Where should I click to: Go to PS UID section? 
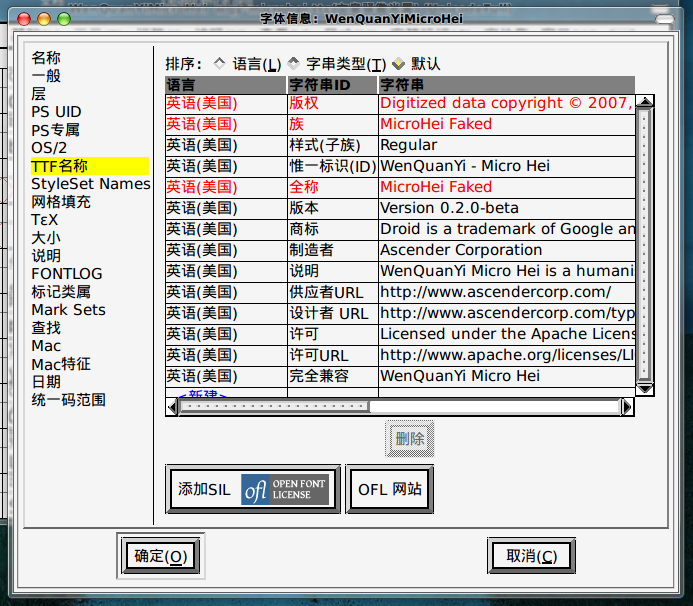pyautogui.click(x=56, y=112)
